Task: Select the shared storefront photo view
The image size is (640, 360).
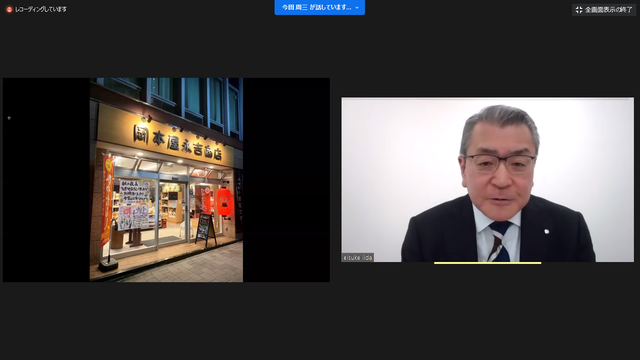Action: click(x=166, y=180)
